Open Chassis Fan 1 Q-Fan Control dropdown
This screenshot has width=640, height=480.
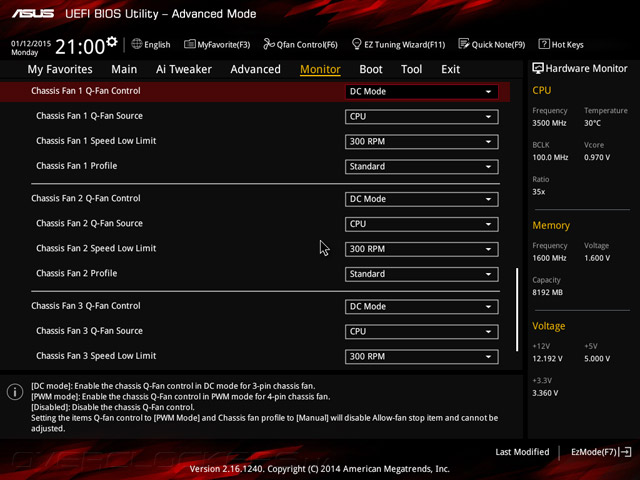[422, 91]
